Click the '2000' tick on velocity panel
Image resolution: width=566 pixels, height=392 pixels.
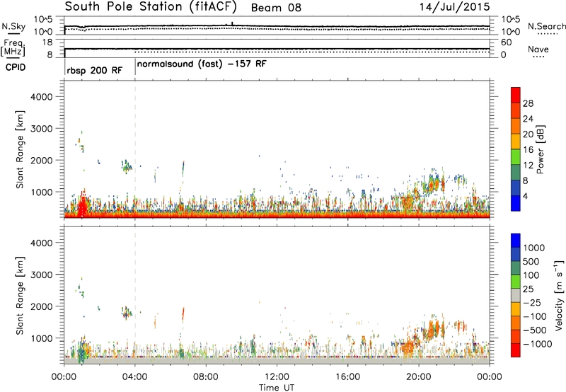[41, 306]
